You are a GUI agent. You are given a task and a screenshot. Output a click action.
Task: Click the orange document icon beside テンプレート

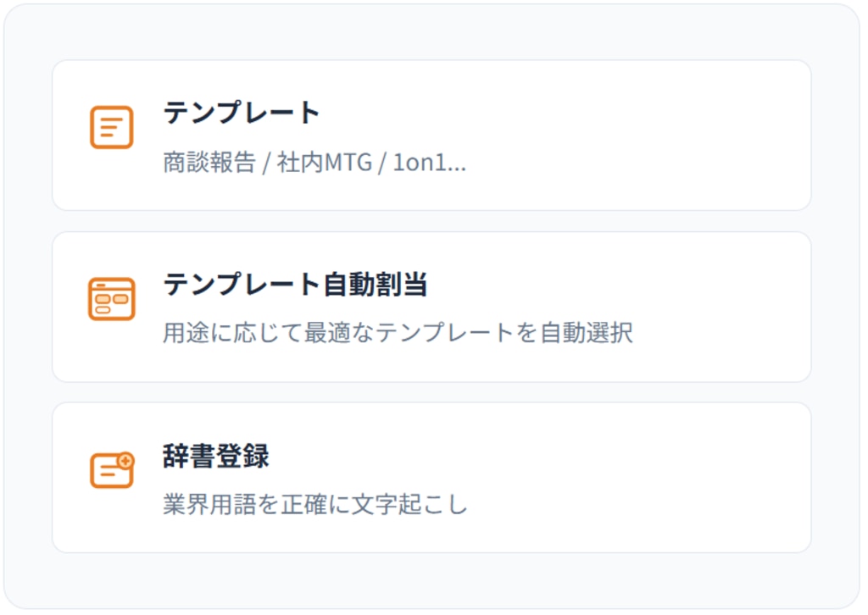[x=112, y=128]
